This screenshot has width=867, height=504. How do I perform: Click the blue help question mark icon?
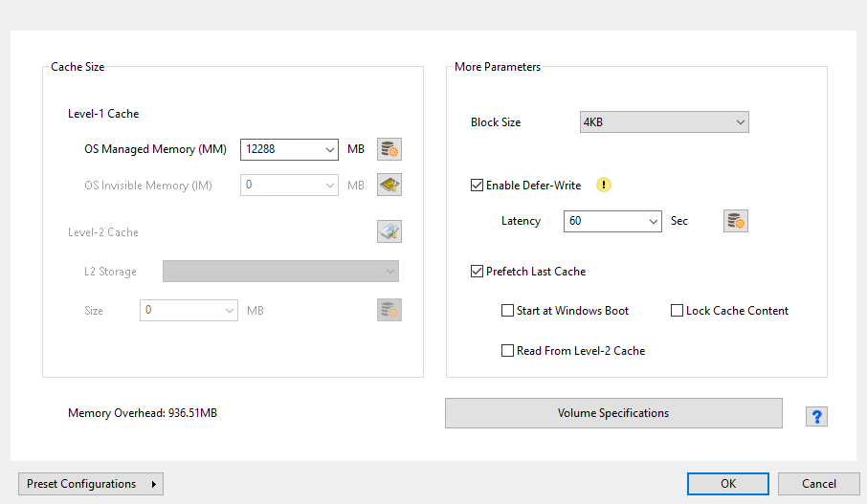[817, 416]
